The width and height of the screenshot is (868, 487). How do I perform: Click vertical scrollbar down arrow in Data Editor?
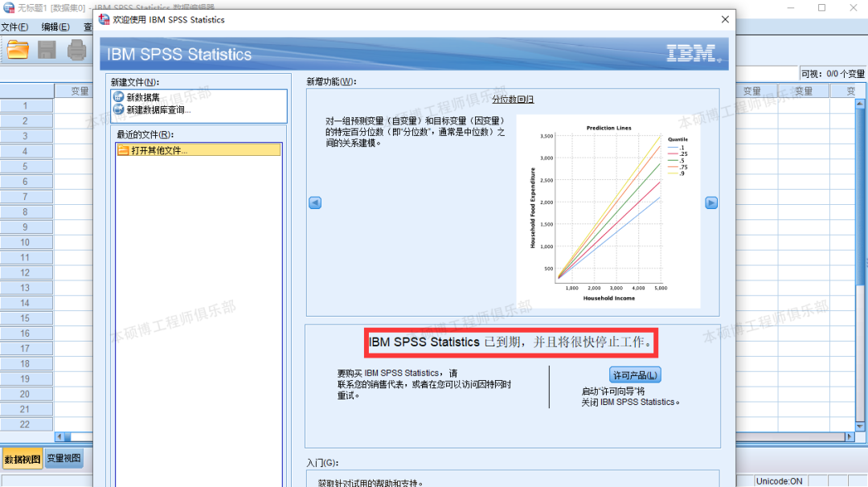pyautogui.click(x=860, y=427)
